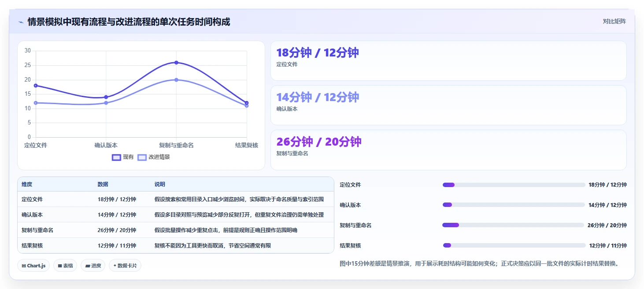The width and height of the screenshot is (644, 289).
Task: Click the table cell 14分钟 / 12分钟
Action: pos(117,215)
